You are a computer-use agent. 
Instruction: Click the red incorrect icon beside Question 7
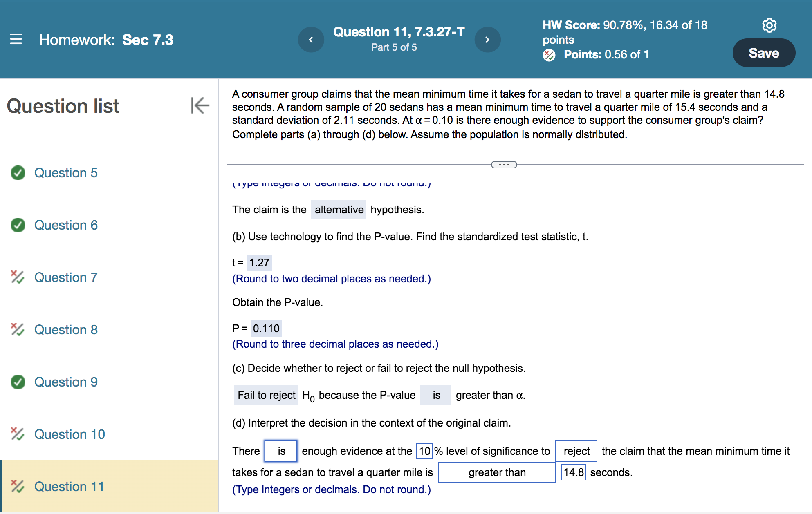(17, 277)
